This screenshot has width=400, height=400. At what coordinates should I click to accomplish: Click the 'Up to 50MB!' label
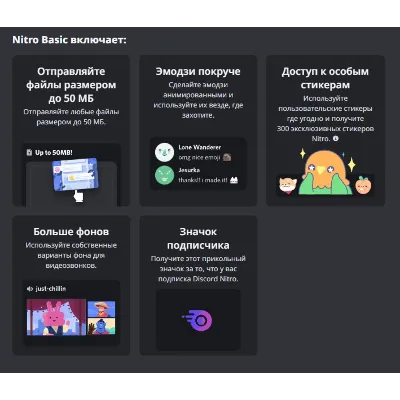pyautogui.click(x=54, y=153)
